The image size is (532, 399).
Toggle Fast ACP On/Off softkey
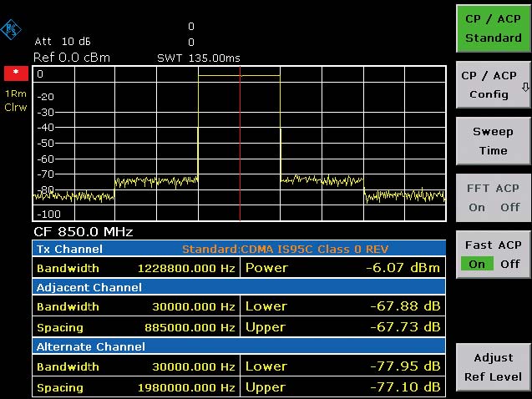point(493,254)
